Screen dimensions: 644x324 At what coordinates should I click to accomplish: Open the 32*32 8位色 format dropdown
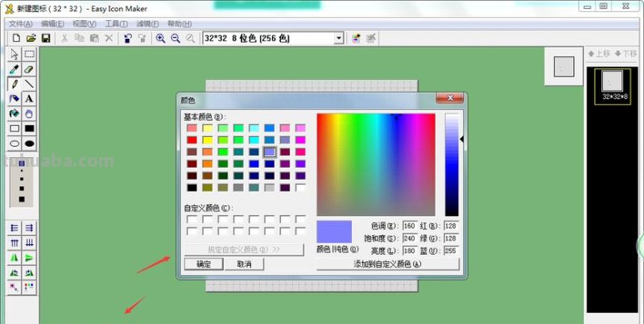click(338, 38)
